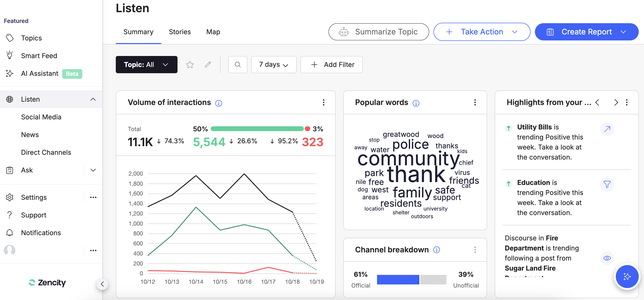
Task: Go to next highlight with right chevron
Action: 616,102
